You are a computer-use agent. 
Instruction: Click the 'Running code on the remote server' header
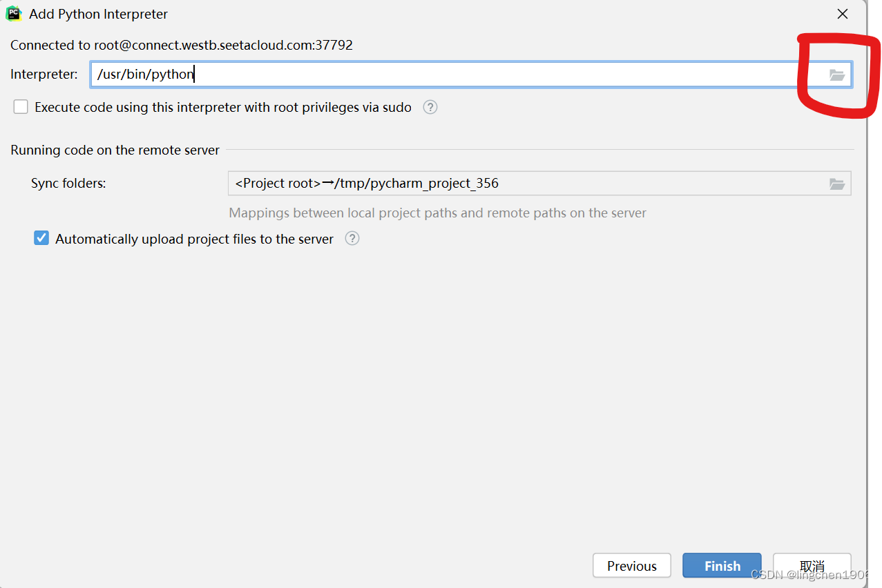115,150
